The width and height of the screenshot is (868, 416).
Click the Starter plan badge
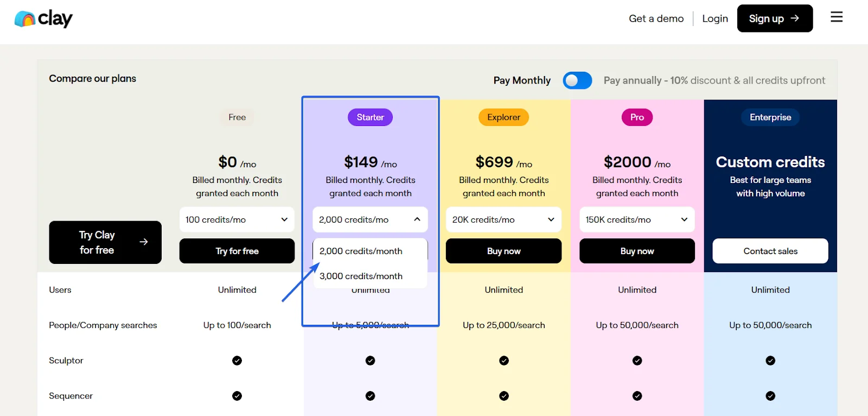pyautogui.click(x=370, y=117)
